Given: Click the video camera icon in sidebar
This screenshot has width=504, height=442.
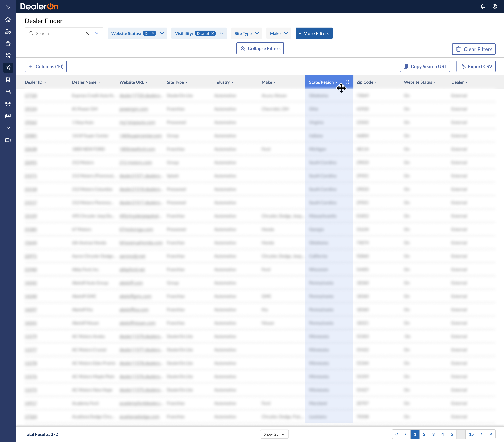Looking at the screenshot, I should tap(8, 140).
